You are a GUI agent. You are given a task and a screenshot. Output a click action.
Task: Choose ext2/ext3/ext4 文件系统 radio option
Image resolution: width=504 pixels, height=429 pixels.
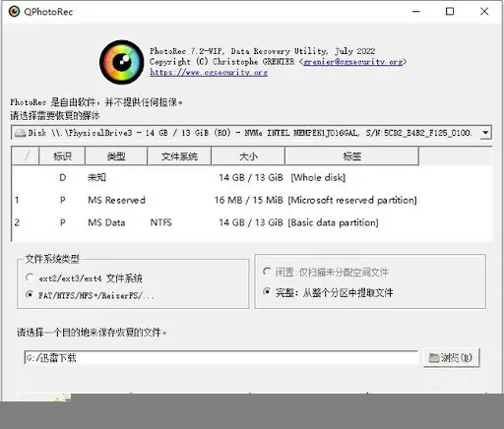(84, 278)
